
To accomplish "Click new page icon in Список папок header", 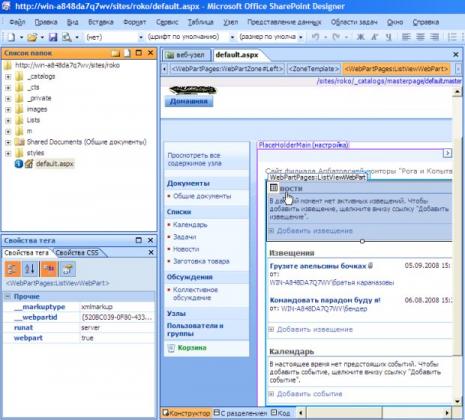I will pos(127,53).
